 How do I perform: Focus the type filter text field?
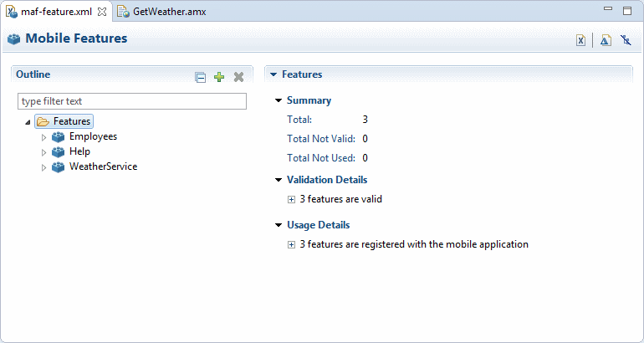132,101
